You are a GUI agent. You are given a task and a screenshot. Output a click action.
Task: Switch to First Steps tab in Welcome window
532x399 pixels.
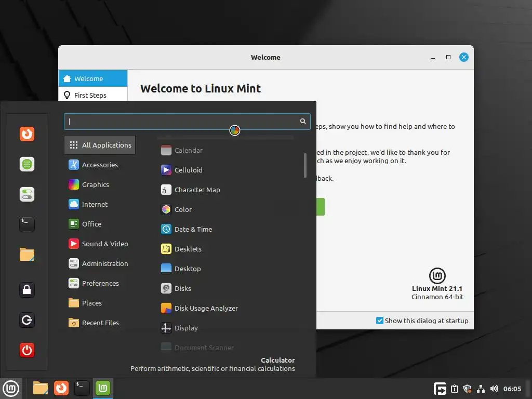click(93, 96)
